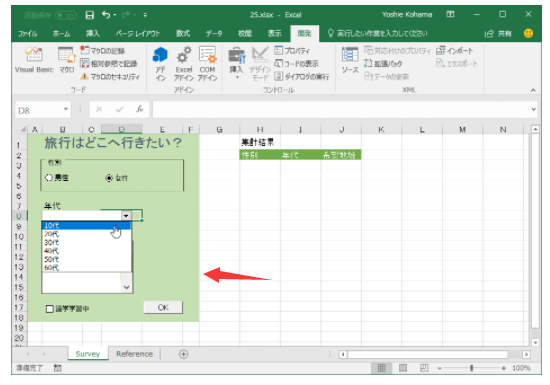Click the OK button on the form

point(163,308)
